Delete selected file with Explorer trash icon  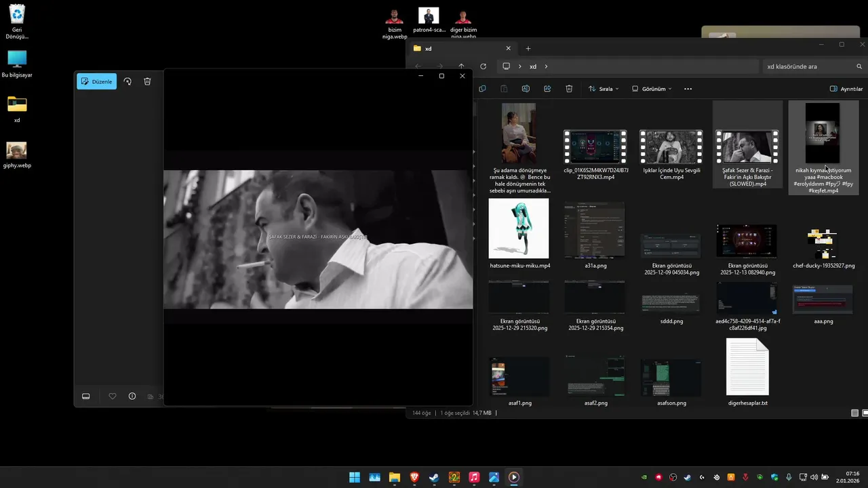click(569, 89)
